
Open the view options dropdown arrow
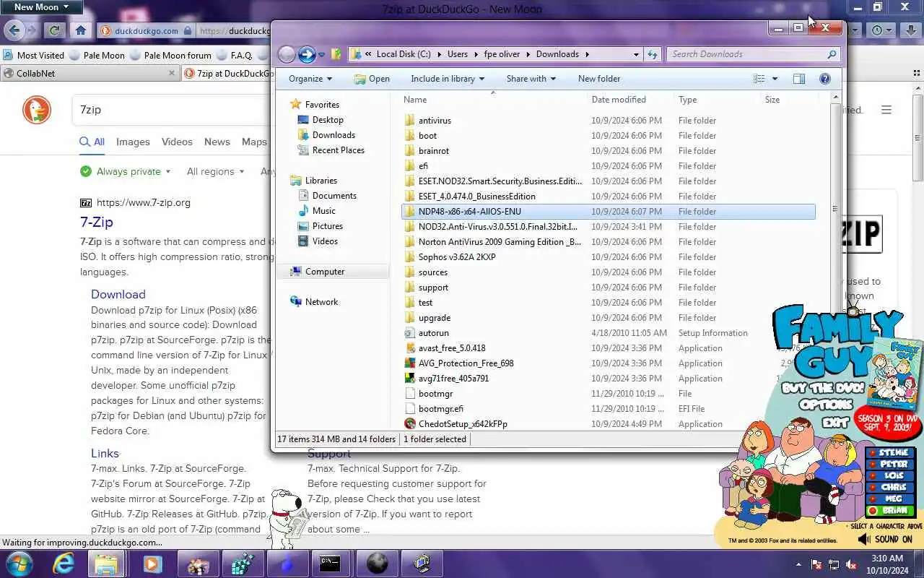pos(775,79)
